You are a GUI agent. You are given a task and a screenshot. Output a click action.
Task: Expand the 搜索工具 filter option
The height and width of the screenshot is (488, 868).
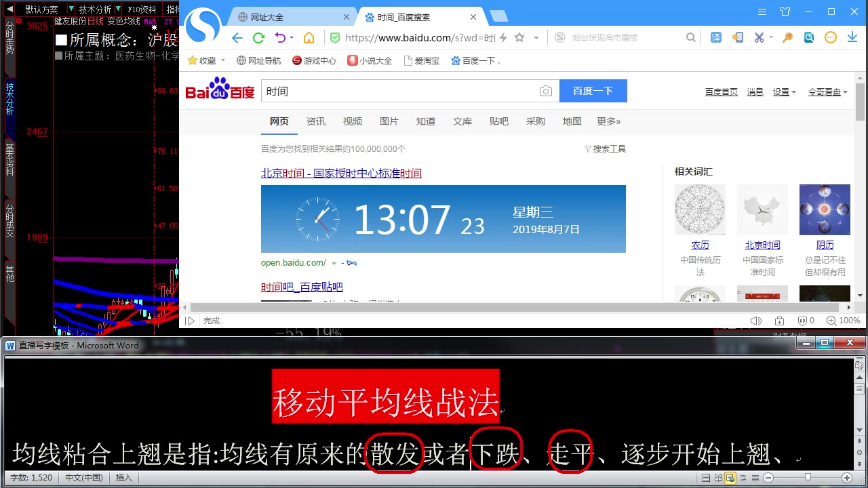[x=605, y=149]
